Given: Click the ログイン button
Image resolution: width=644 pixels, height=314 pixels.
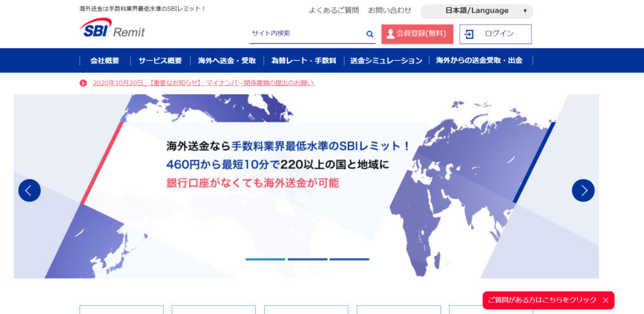Looking at the screenshot, I should 496,34.
